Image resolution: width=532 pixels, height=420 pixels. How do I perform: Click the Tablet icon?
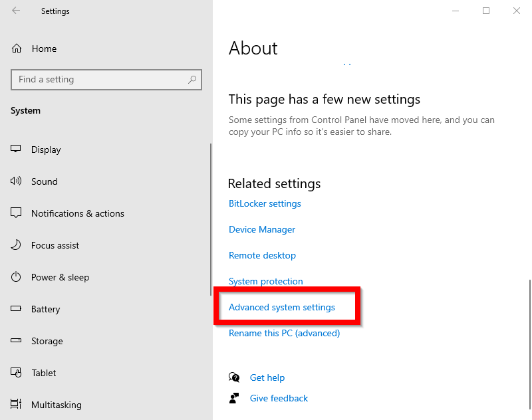coord(16,373)
